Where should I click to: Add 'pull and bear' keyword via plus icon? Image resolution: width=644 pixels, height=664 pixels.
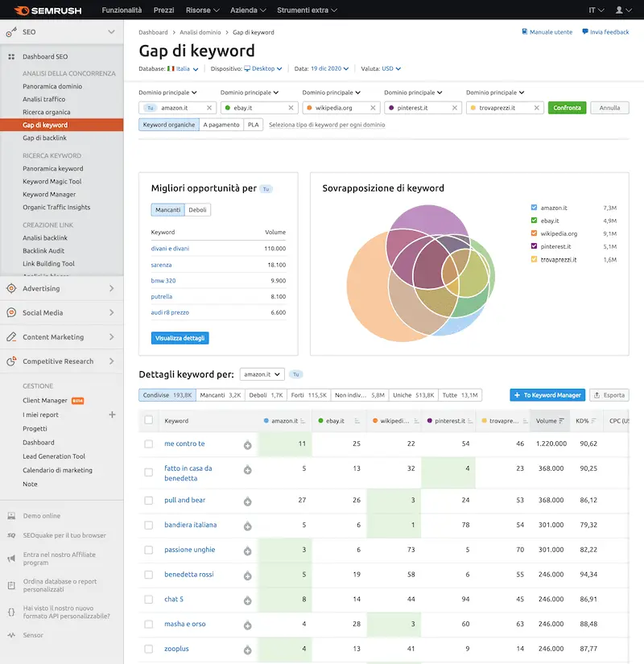point(247,501)
